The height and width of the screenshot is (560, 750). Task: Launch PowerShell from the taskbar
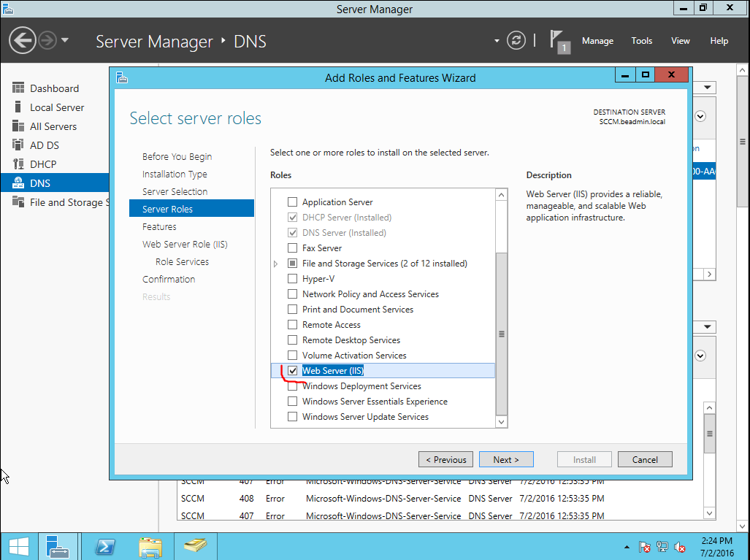105,546
